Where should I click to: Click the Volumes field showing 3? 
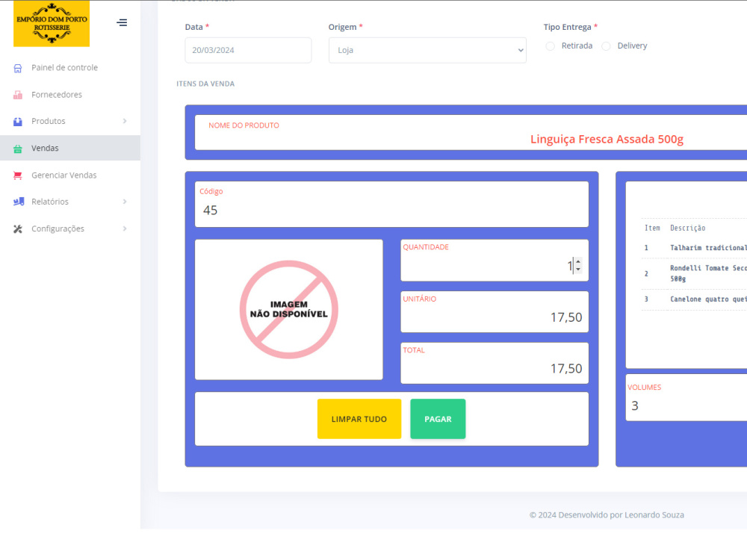pos(686,398)
